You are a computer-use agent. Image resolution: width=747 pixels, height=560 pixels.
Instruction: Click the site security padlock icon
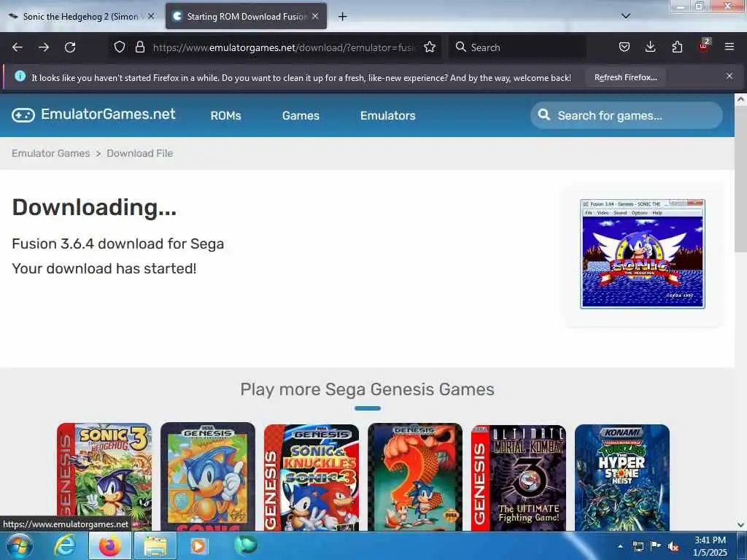pos(139,47)
